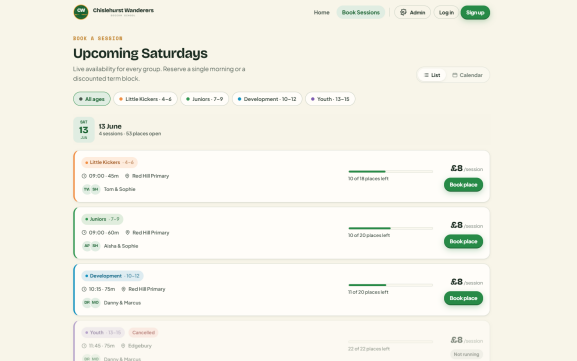Click clock icon beside 10:15 · 75m
The image size is (577, 361).
tap(84, 289)
